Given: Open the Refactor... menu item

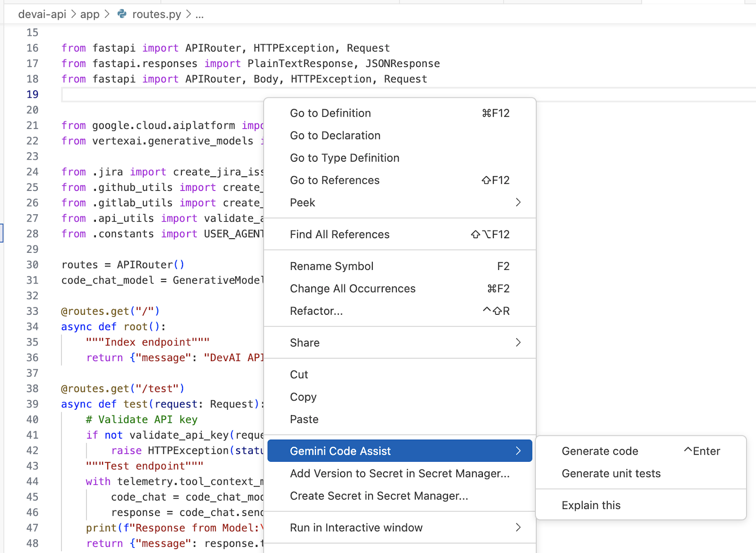Looking at the screenshot, I should (x=316, y=311).
